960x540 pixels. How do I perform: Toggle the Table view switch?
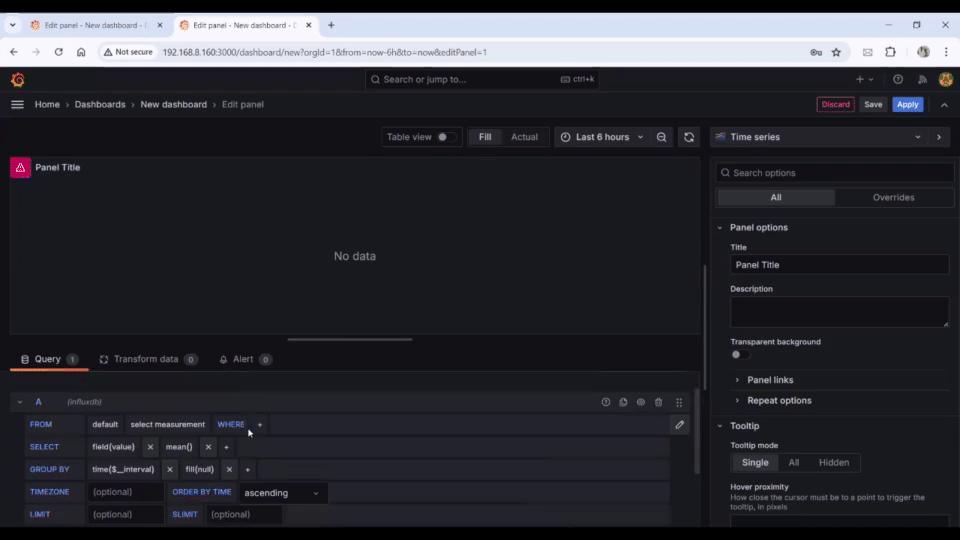[446, 137]
